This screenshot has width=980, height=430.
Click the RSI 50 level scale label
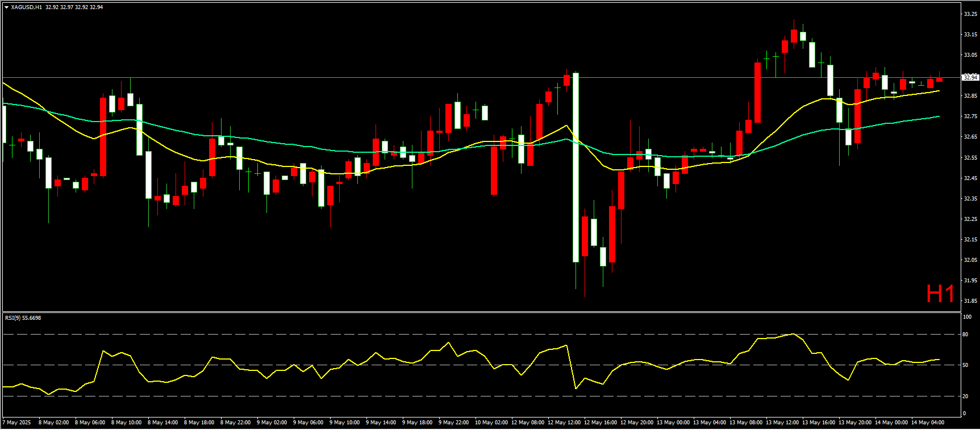(965, 365)
